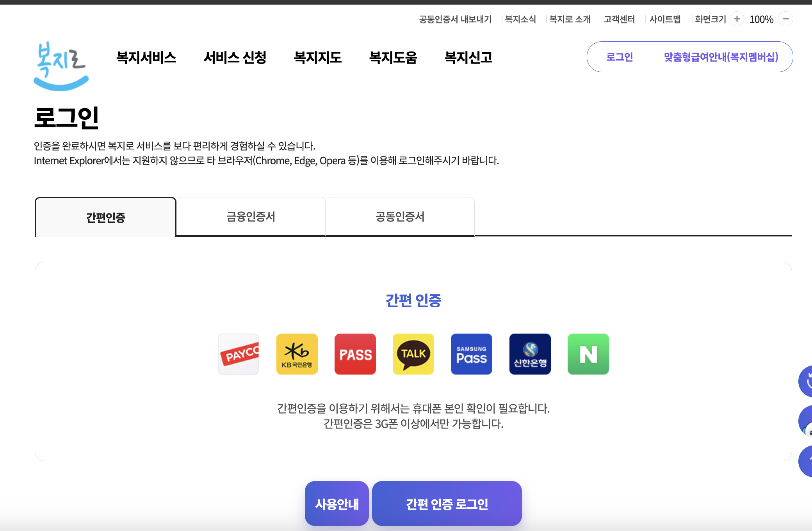Viewport: 812px width, 531px height.
Task: Select the Samsung Pass authentication icon
Action: click(472, 354)
